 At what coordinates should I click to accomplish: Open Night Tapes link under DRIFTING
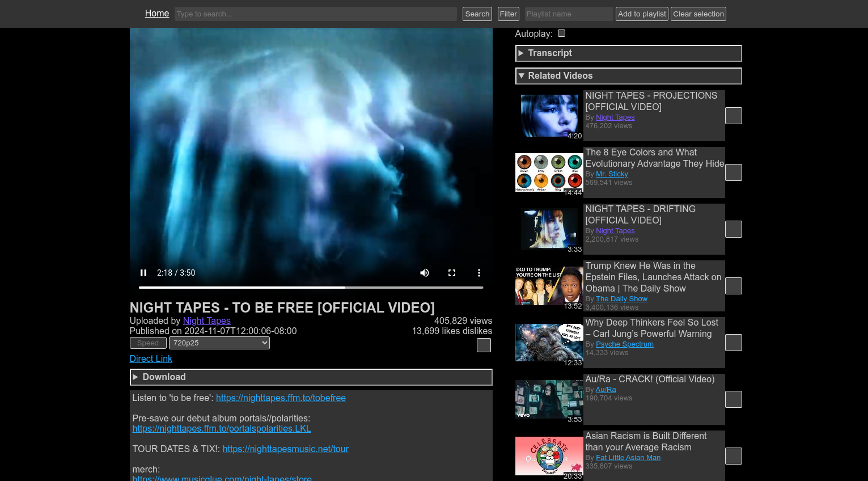pyautogui.click(x=615, y=231)
